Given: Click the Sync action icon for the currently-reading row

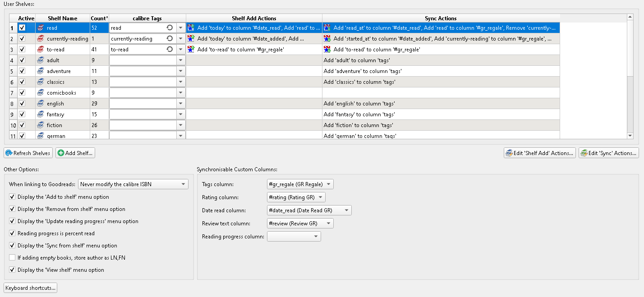Looking at the screenshot, I should (327, 39).
